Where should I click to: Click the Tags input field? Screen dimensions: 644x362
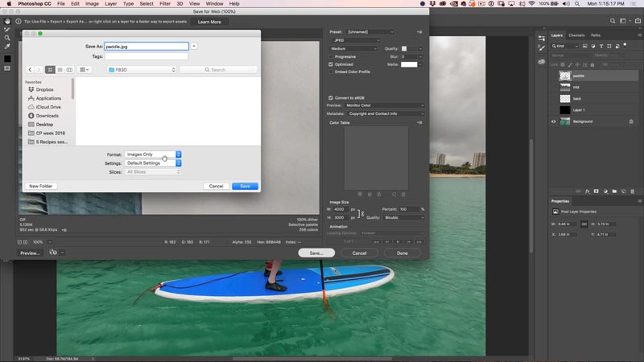click(147, 56)
